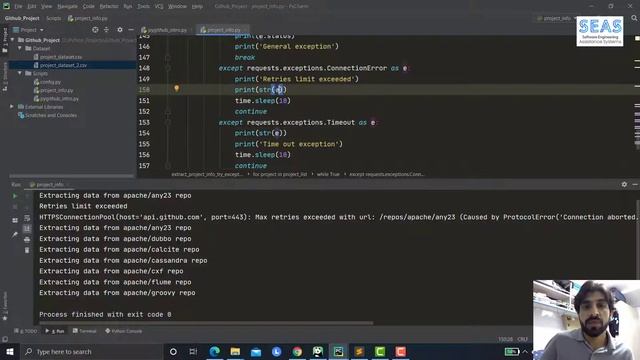Click the Scripts navigation bar breadcrumb
Screen dimensions: 640x360
pyautogui.click(x=53, y=18)
